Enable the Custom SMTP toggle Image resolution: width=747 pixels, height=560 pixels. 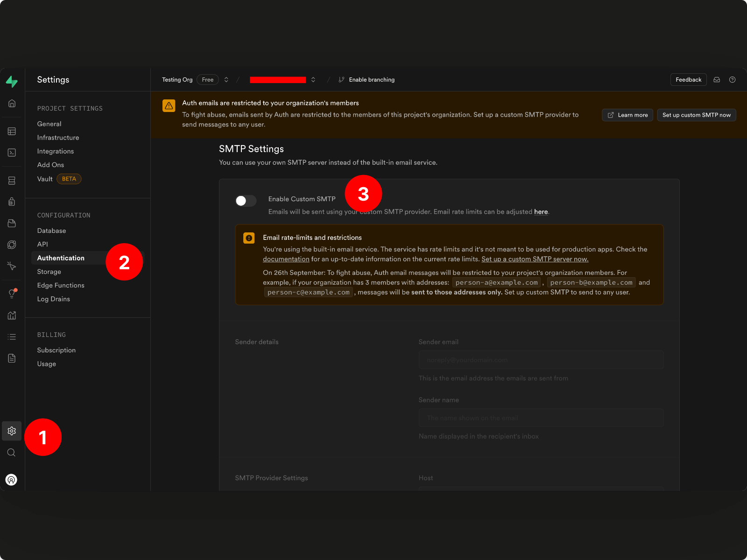tap(246, 201)
